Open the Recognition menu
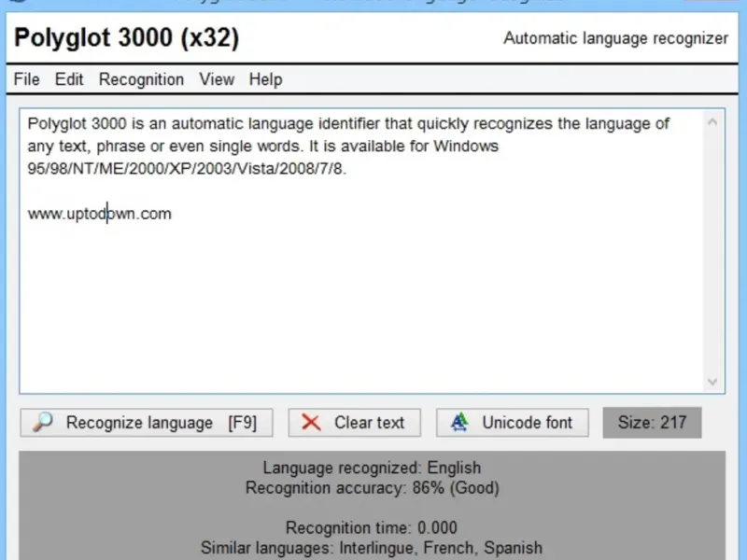Image resolution: width=747 pixels, height=560 pixels. (142, 79)
